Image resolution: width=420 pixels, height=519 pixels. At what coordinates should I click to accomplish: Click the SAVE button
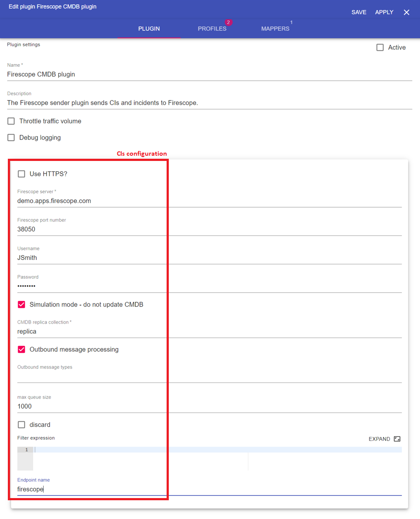click(x=359, y=12)
